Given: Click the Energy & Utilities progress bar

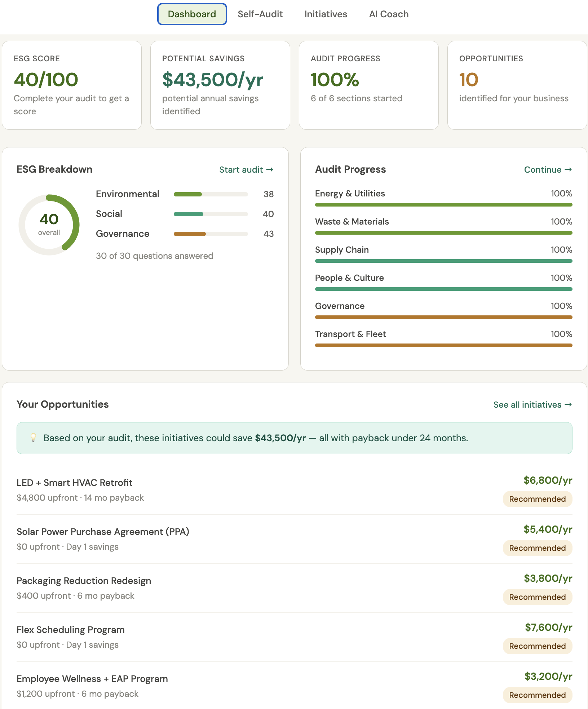Looking at the screenshot, I should pyautogui.click(x=443, y=205).
